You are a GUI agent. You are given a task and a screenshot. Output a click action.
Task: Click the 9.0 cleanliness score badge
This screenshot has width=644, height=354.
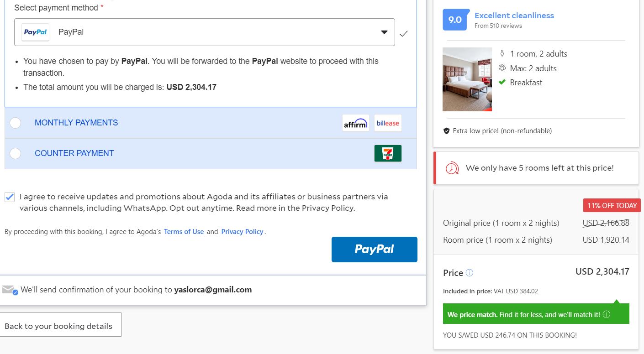click(455, 20)
